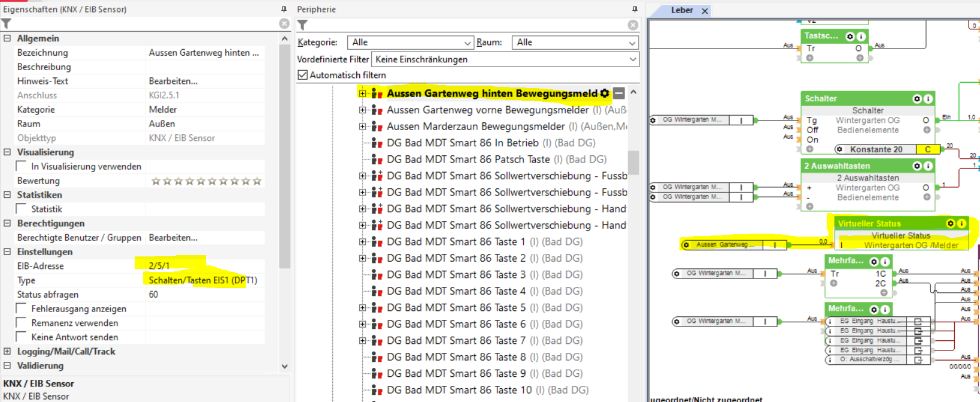Toggle Automatisch filtern checkbox
The width and height of the screenshot is (980, 402).
(x=303, y=75)
